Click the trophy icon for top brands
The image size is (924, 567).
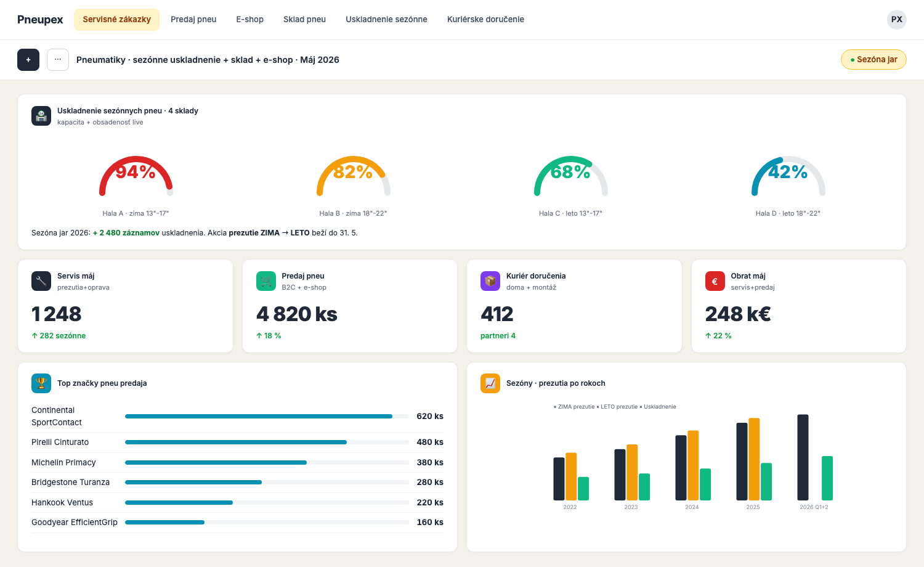(41, 383)
